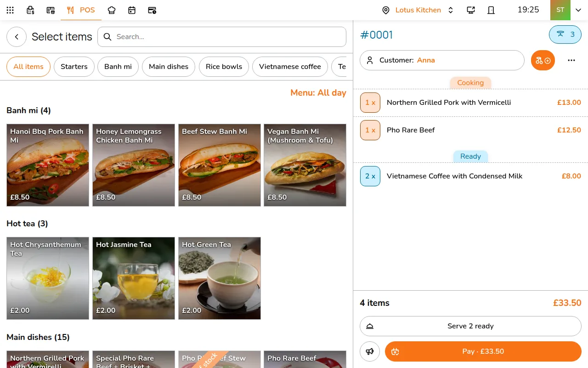This screenshot has height=368, width=588.
Task: Open the reservations calendar icon
Action: (132, 10)
